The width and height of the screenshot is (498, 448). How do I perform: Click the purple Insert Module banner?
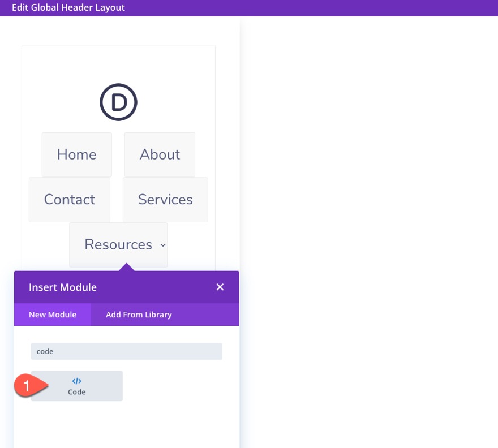click(126, 287)
